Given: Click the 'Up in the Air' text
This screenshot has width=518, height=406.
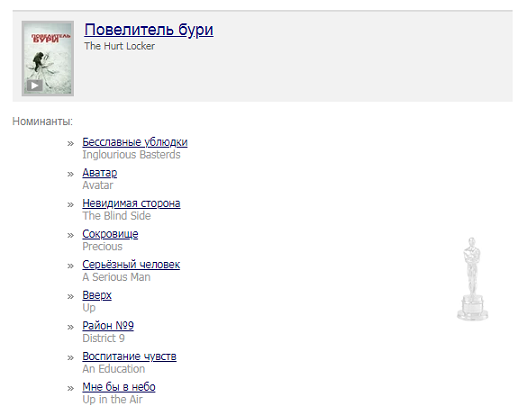Looking at the screenshot, I should coord(112,400).
